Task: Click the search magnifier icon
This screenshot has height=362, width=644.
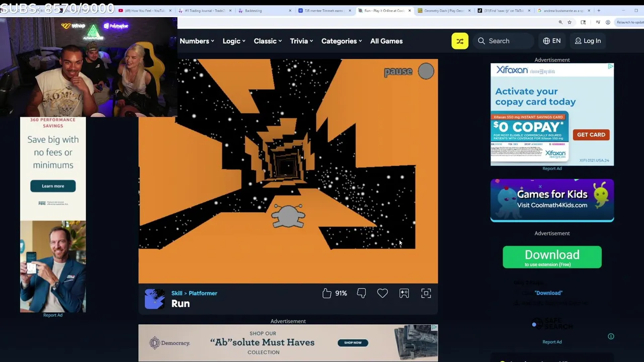Action: (x=481, y=41)
